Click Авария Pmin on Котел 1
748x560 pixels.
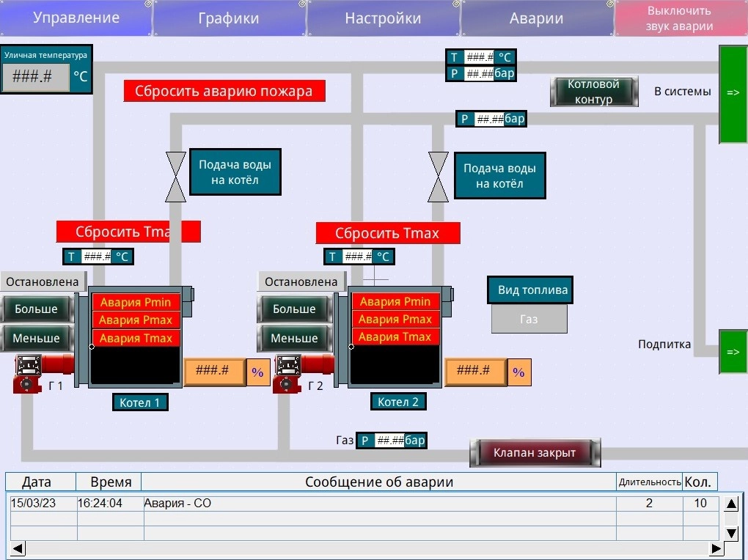click(x=136, y=302)
